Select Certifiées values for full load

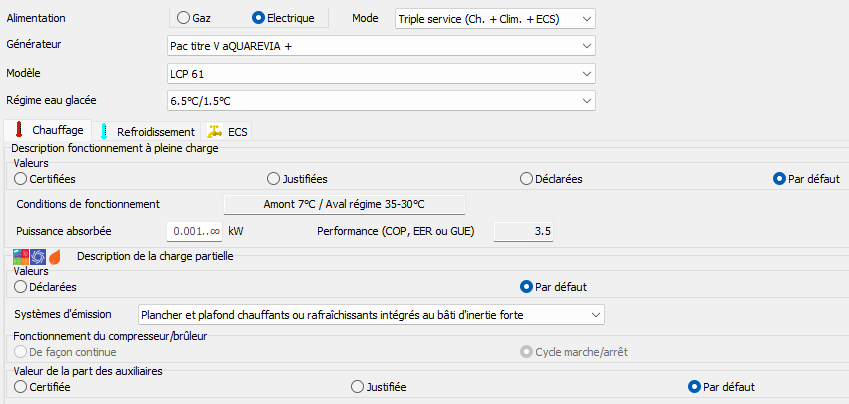coord(22,179)
